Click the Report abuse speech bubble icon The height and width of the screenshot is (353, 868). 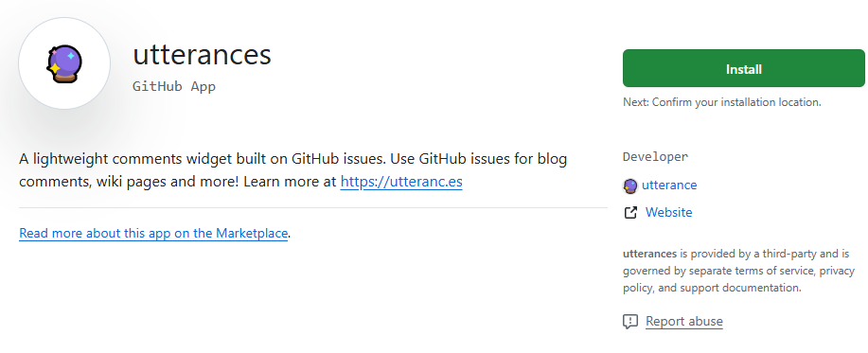pos(630,322)
